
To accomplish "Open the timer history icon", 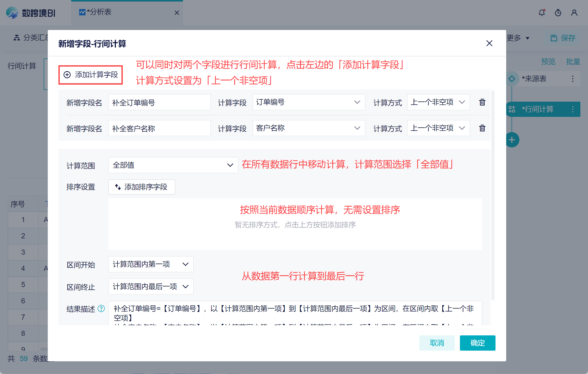I will click(558, 13).
